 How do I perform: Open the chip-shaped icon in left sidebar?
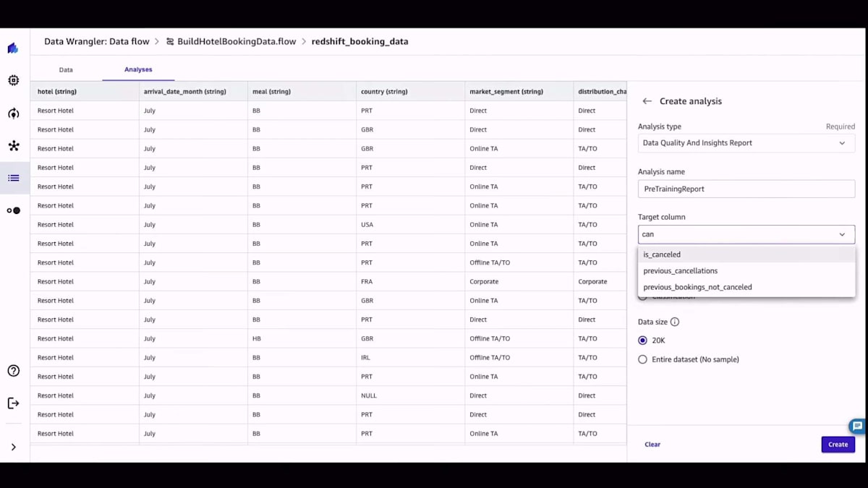(x=13, y=80)
